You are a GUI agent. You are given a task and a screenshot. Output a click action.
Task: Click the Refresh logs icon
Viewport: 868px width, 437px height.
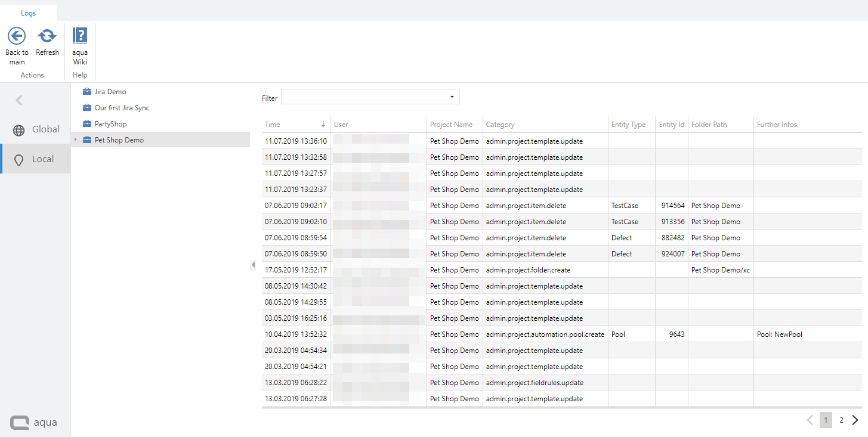pos(47,36)
